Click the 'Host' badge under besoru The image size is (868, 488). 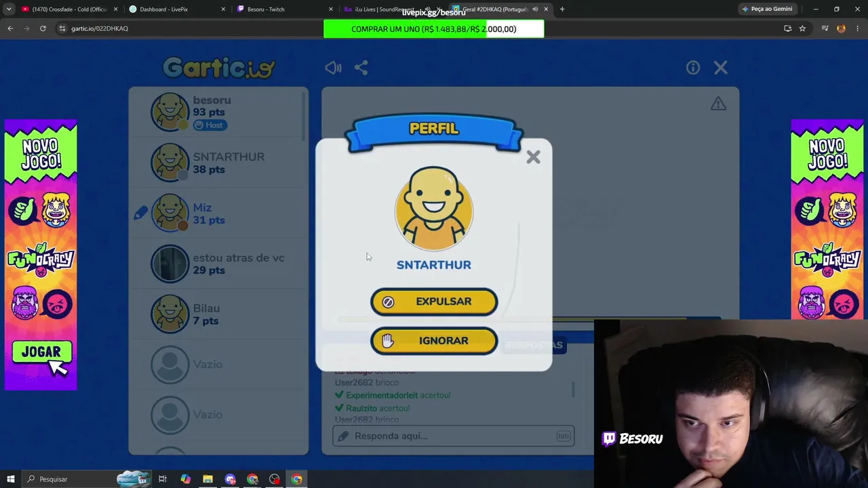coord(210,125)
